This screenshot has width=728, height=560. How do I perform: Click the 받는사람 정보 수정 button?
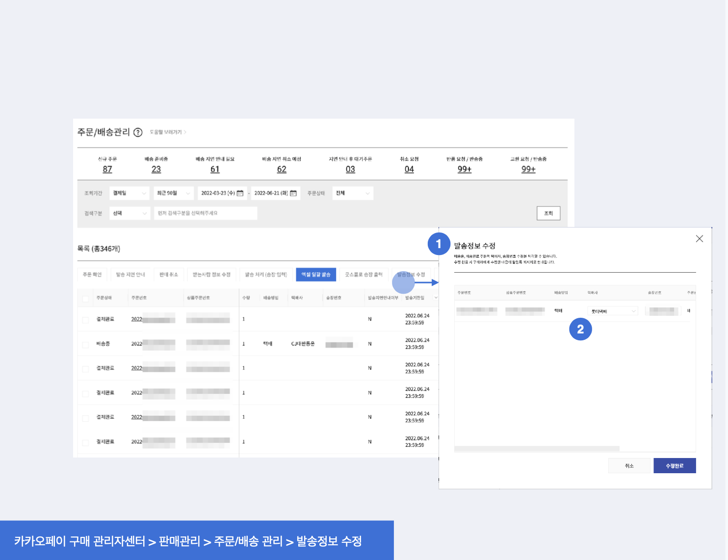(x=211, y=275)
